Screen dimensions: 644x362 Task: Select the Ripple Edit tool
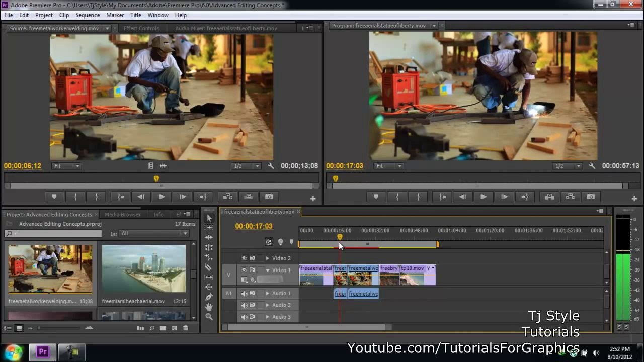click(209, 237)
